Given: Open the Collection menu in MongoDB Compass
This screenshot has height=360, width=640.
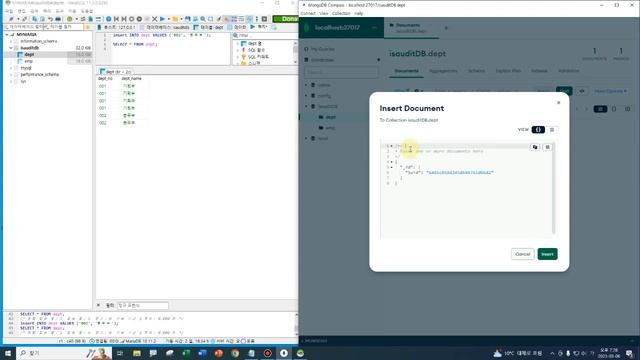Looking at the screenshot, I should 341,13.
